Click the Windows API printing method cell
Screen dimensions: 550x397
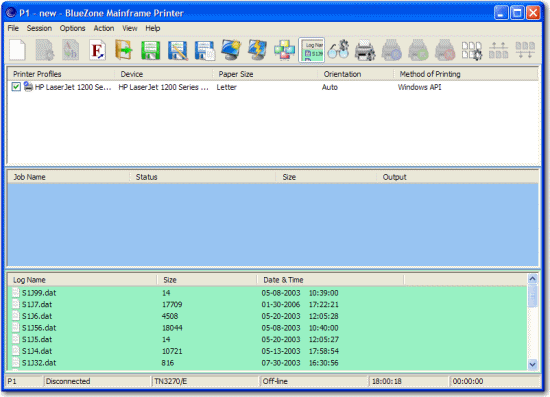420,87
